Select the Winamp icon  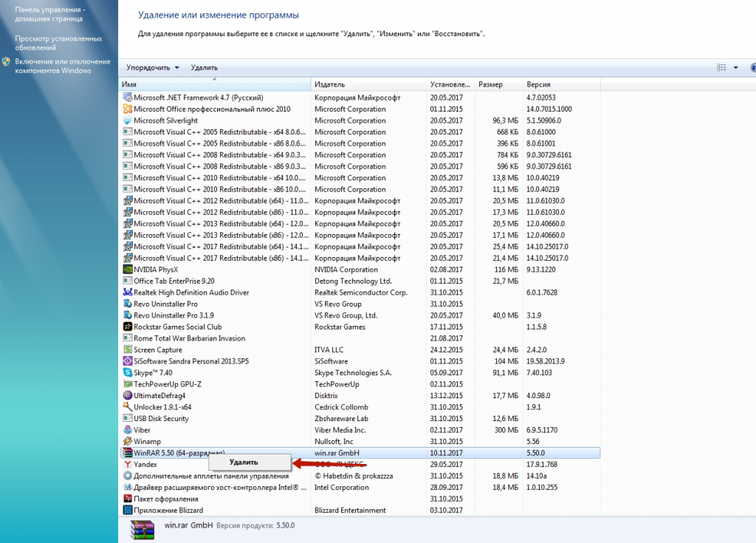pyautogui.click(x=128, y=442)
